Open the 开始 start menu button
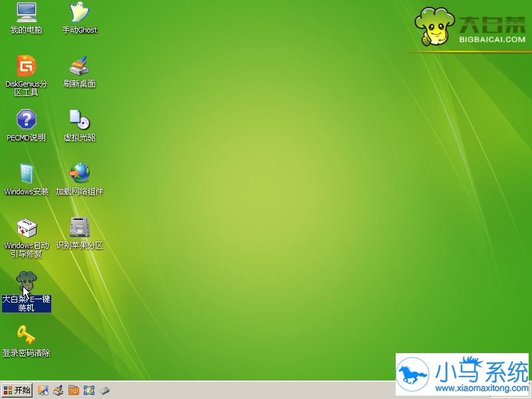 click(17, 390)
